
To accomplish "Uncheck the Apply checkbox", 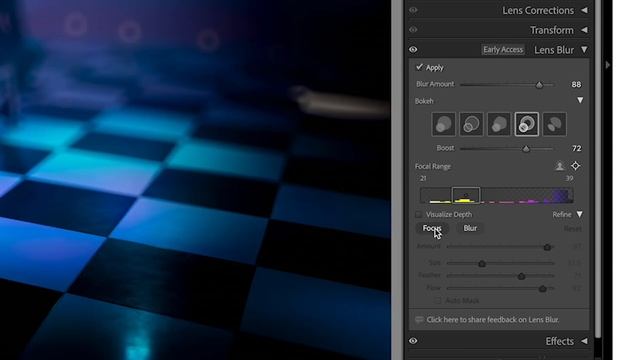I will tap(419, 67).
